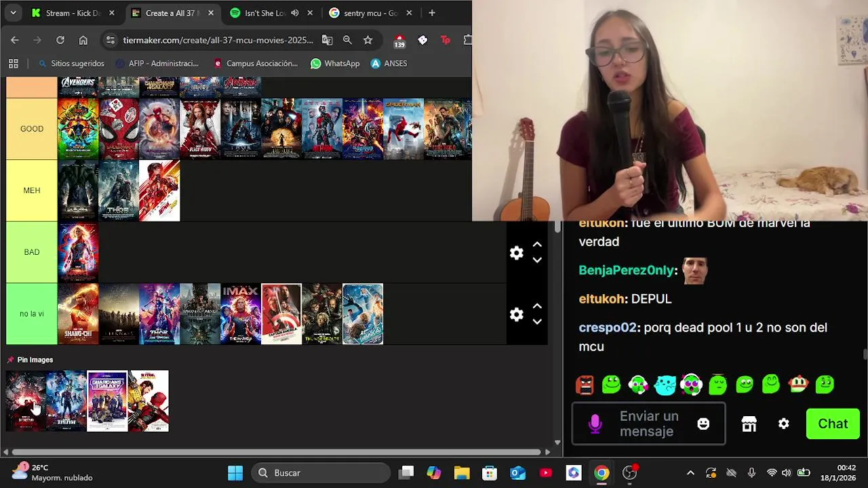This screenshot has height=488, width=868.
Task: Open File Explorer from the taskbar
Action: (x=462, y=472)
